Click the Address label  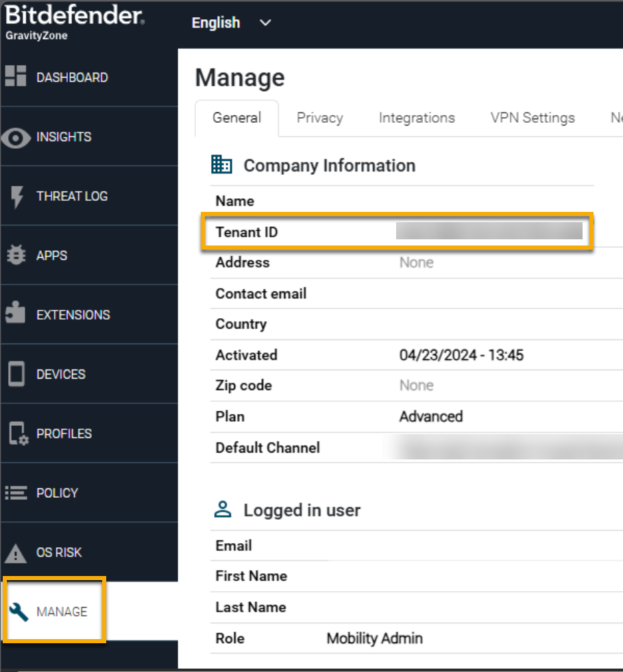pyautogui.click(x=243, y=262)
